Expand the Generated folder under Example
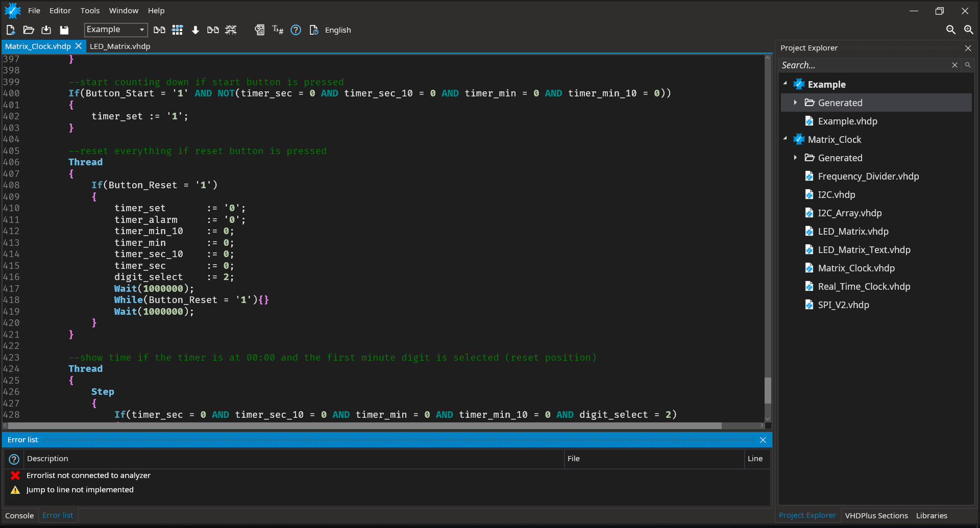This screenshot has width=980, height=528. 795,103
